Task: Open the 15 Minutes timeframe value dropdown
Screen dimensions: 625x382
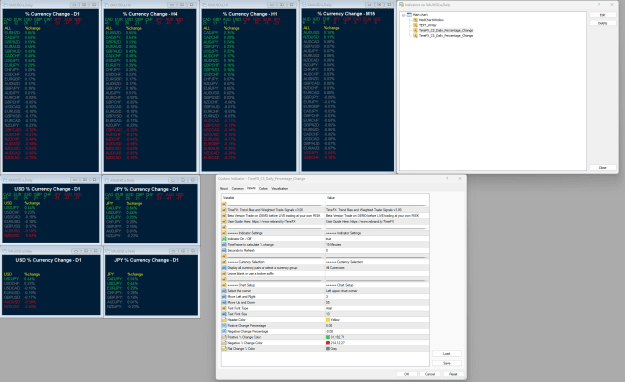Action: (x=377, y=244)
